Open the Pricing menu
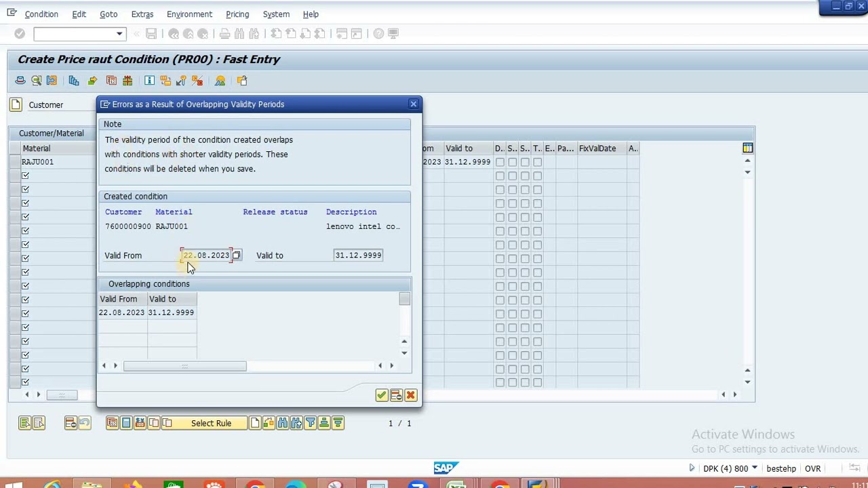Image resolution: width=868 pixels, height=488 pixels. 237,14
